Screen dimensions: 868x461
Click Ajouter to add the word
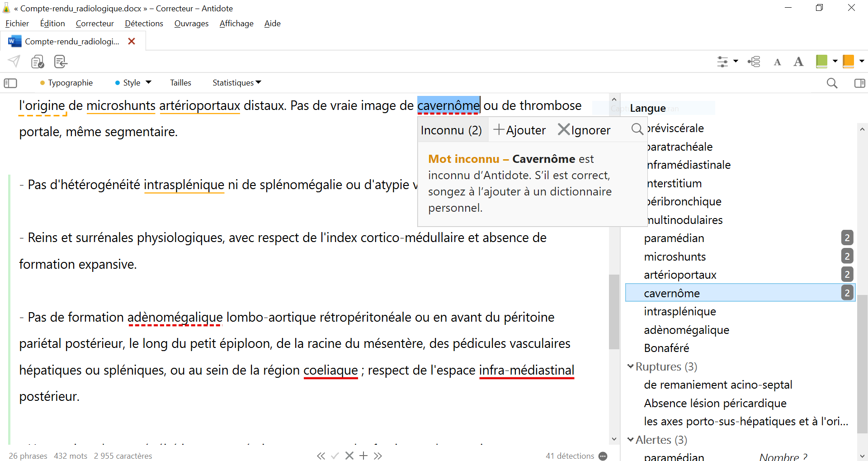(519, 130)
